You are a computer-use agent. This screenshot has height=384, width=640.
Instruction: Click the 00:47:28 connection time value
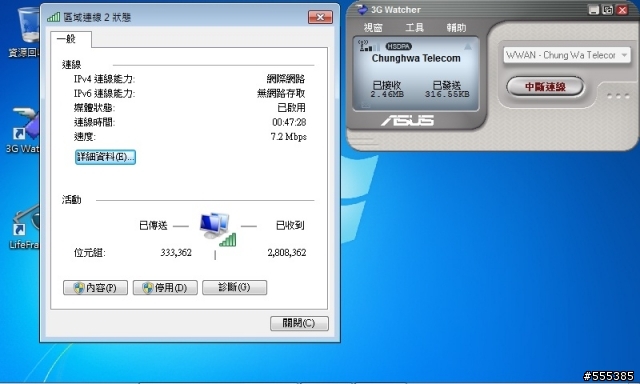tap(289, 122)
